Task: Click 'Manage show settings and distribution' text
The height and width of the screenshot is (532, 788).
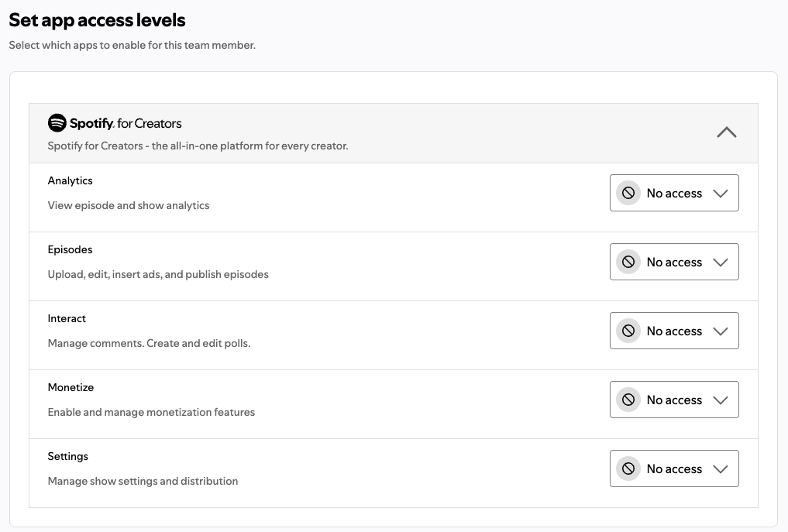Action: [x=143, y=481]
